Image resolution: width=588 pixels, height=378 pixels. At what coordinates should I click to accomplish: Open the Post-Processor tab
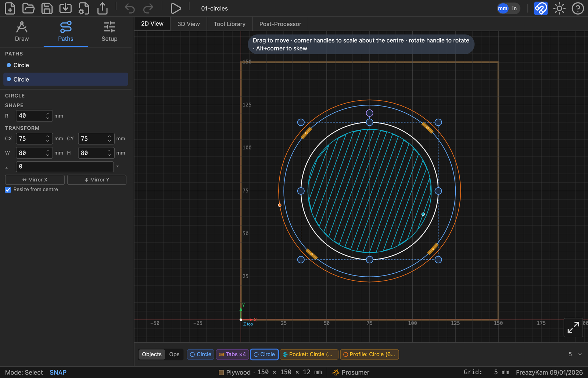pyautogui.click(x=280, y=24)
